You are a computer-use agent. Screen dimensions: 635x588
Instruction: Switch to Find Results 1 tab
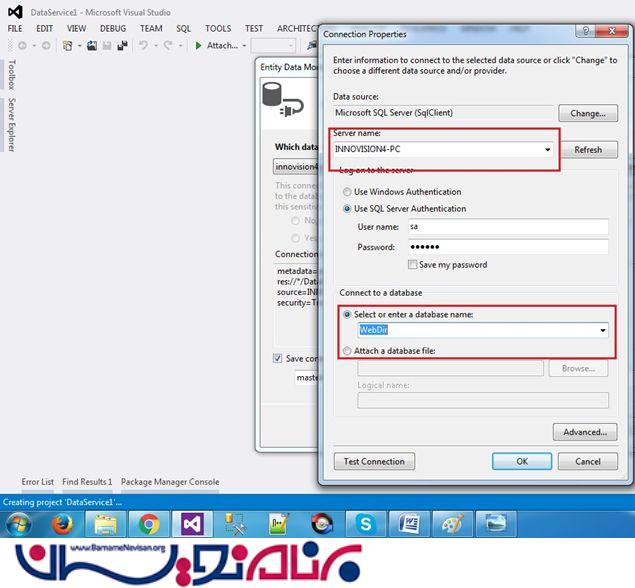(87, 482)
